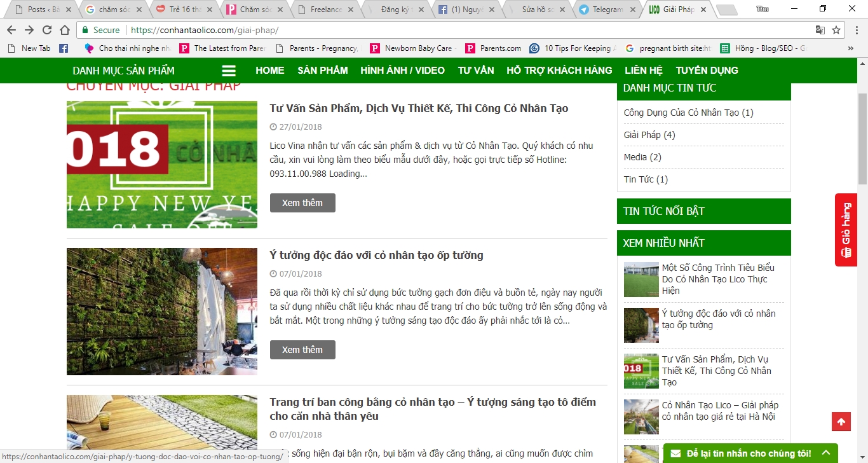Open the Newborn Baby Care bookmark

point(413,48)
